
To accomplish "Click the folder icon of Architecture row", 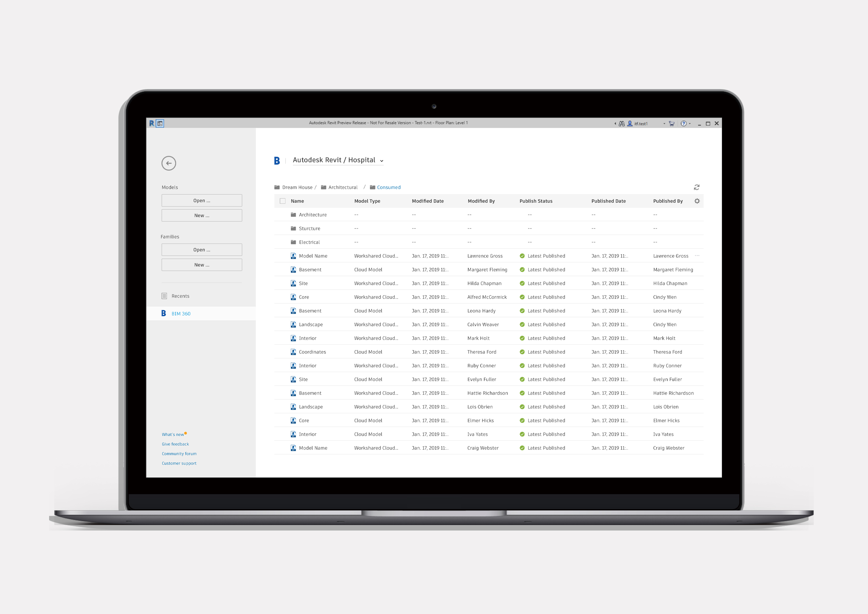I will (x=293, y=214).
